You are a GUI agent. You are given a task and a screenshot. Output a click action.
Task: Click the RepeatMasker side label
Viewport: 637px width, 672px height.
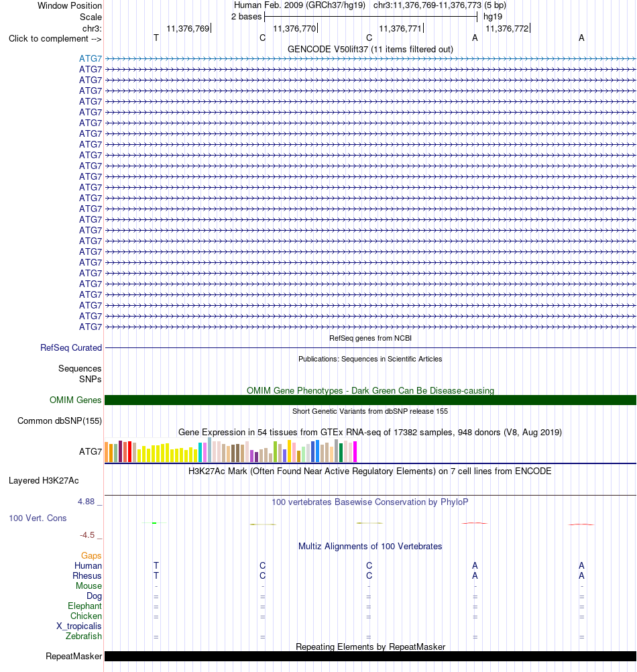click(x=74, y=656)
